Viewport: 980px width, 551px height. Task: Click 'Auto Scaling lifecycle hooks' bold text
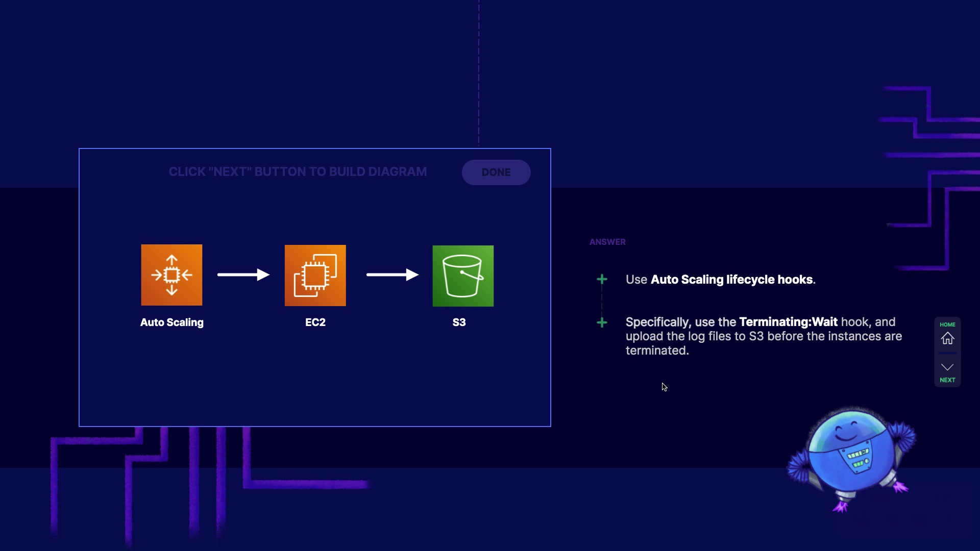coord(731,280)
